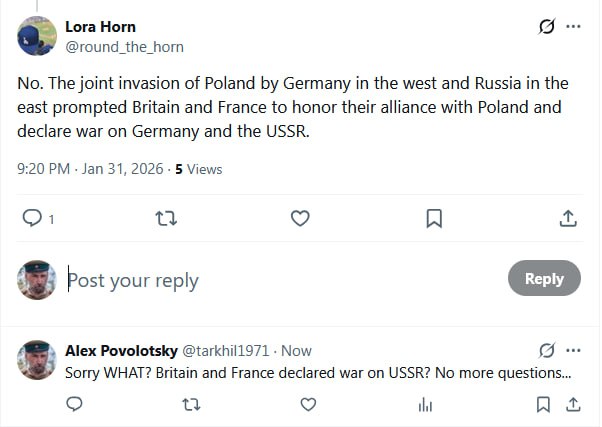Click the Grok icon on Lora Horn's post
This screenshot has height=427, width=602.
click(x=547, y=27)
